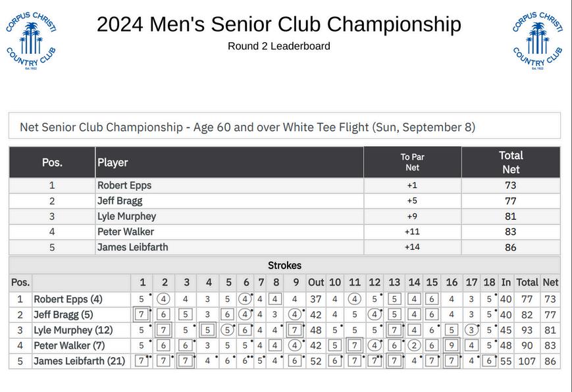
Task: Click the 2024 Men's Senior Club Championship title
Action: 278,24
